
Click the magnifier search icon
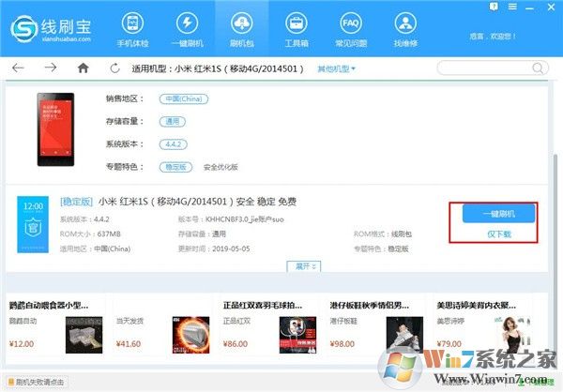click(x=538, y=68)
